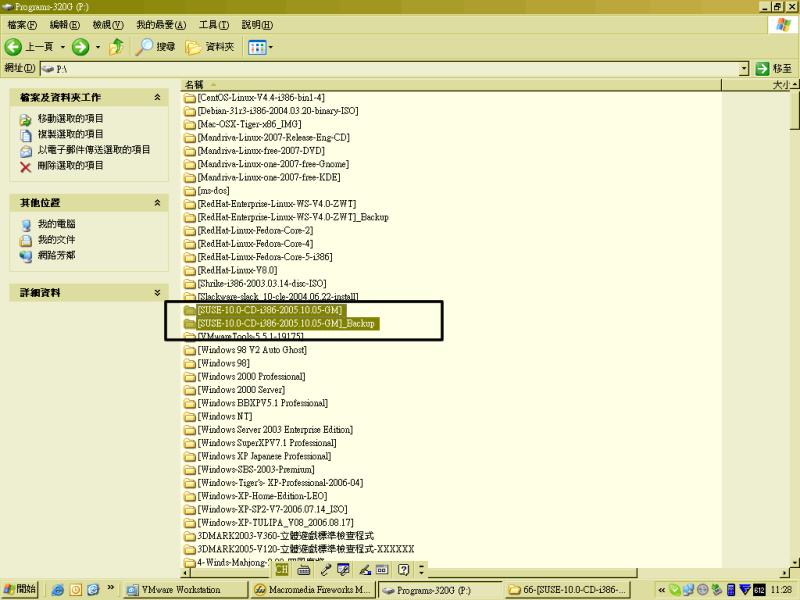Screen dimensions: 800x600
Task: Open 我的文件 from other places
Action: [57, 239]
